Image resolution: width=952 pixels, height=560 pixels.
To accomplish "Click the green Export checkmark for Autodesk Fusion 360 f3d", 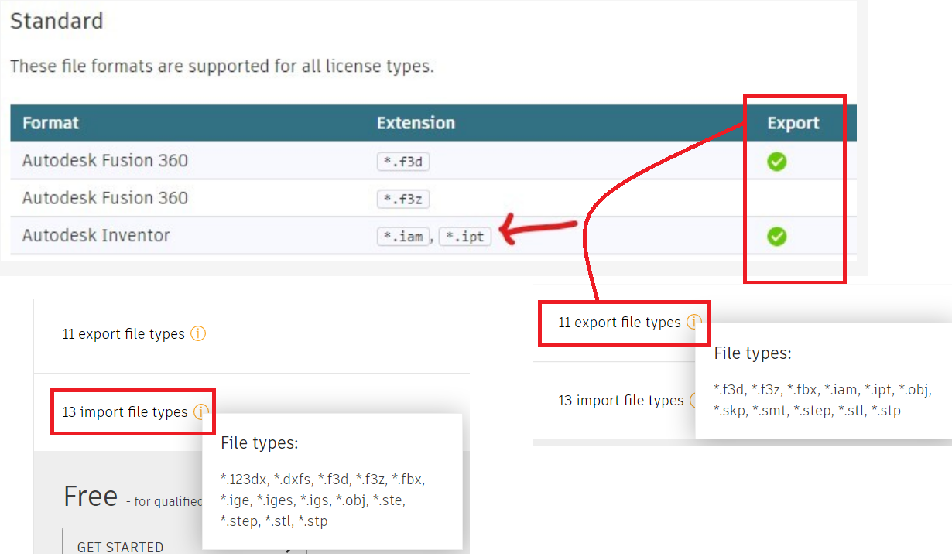I will pyautogui.click(x=777, y=162).
